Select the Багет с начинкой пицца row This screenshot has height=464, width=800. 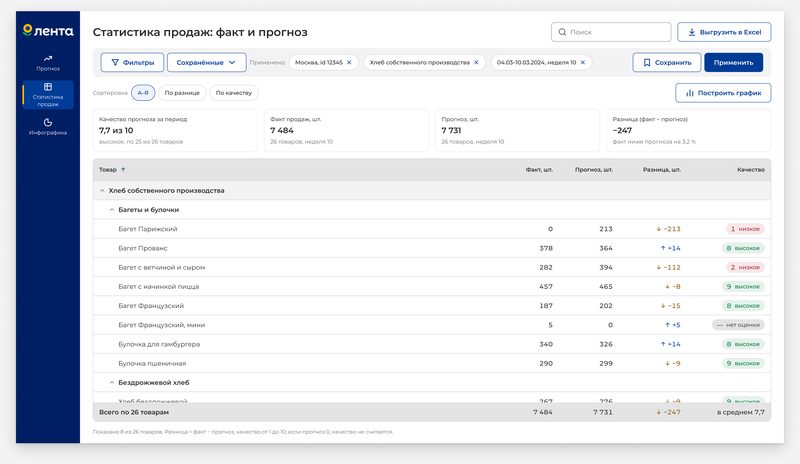pos(432,286)
